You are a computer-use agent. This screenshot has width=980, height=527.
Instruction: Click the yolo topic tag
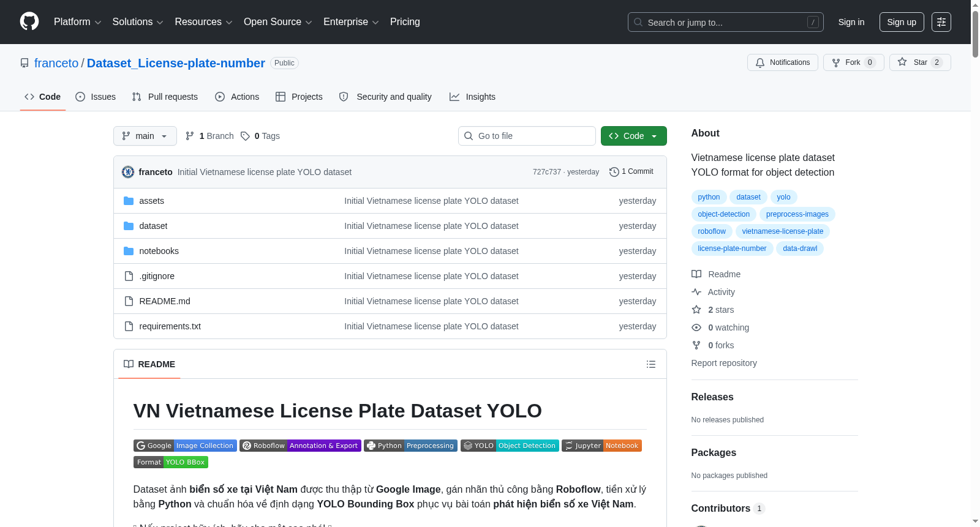click(783, 197)
